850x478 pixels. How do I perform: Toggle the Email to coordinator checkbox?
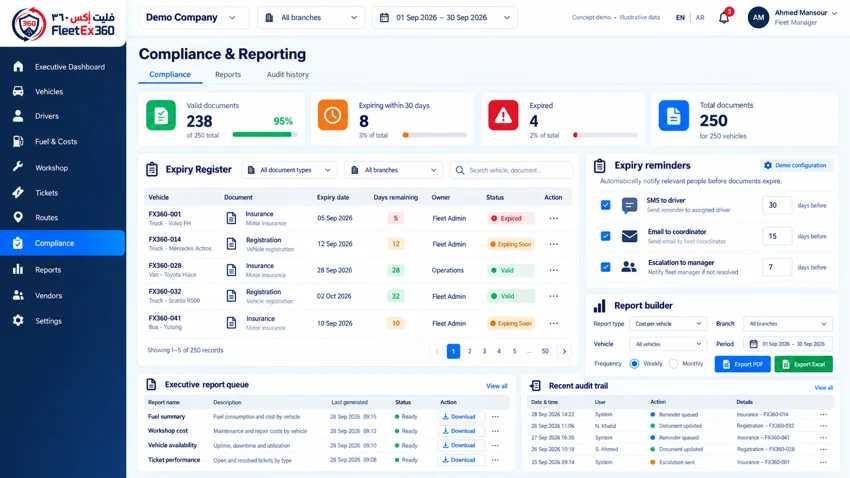click(606, 236)
